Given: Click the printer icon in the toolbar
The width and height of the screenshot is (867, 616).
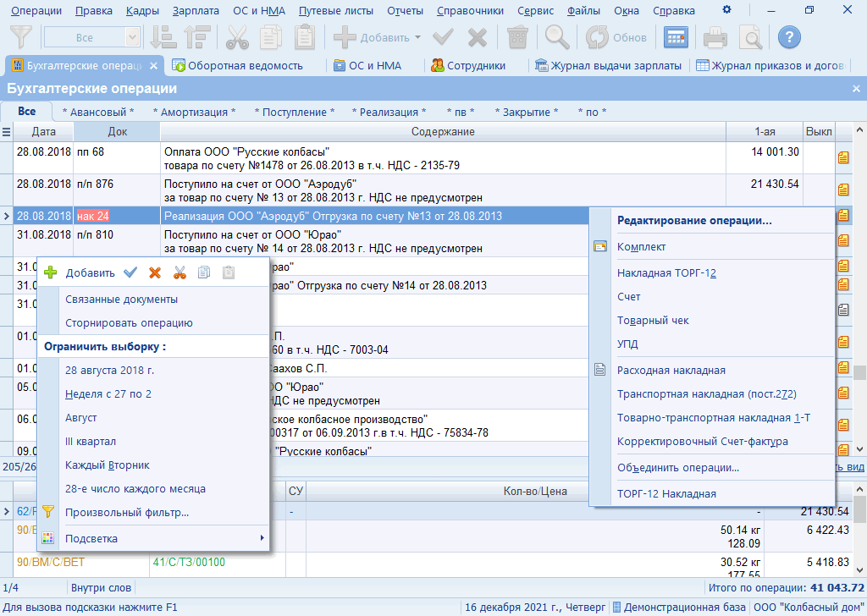Looking at the screenshot, I should click(715, 37).
